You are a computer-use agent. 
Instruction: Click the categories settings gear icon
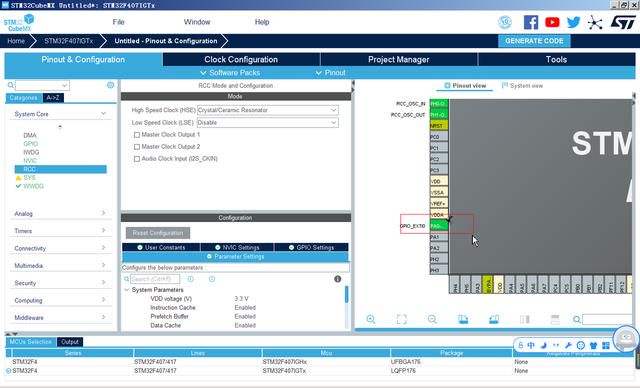click(110, 85)
